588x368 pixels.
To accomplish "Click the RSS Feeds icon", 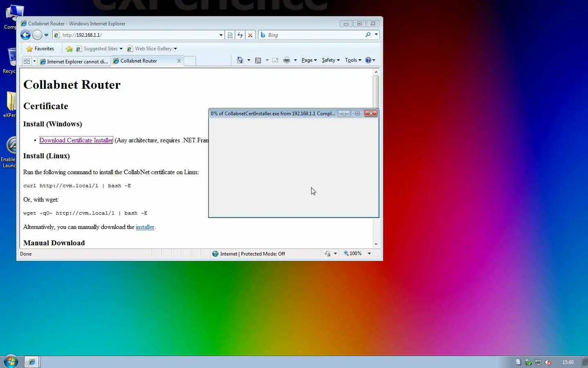I will pyautogui.click(x=258, y=60).
